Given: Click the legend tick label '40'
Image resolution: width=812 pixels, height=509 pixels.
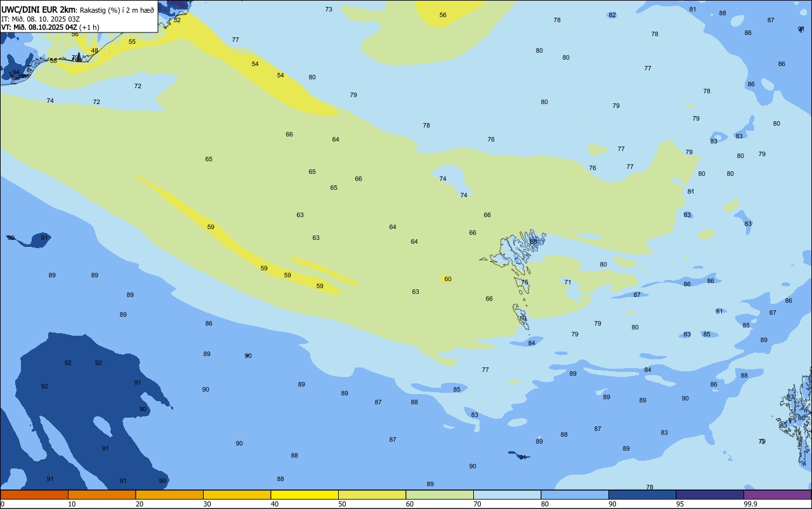Looking at the screenshot, I should [x=275, y=504].
